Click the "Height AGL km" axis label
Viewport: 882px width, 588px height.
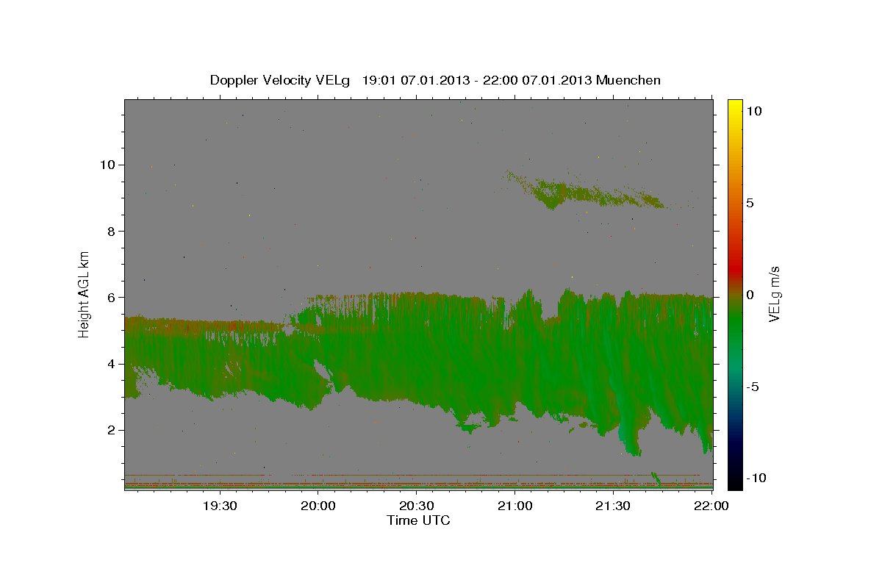85,294
